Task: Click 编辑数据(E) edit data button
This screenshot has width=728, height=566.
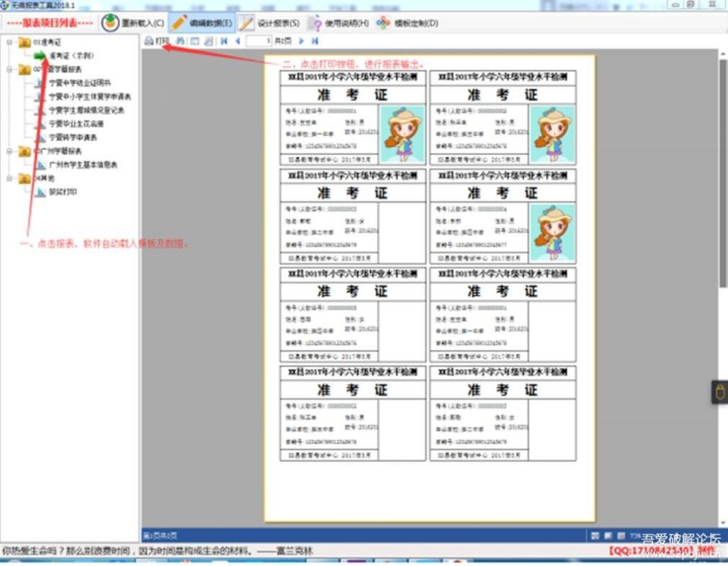Action: click(202, 23)
